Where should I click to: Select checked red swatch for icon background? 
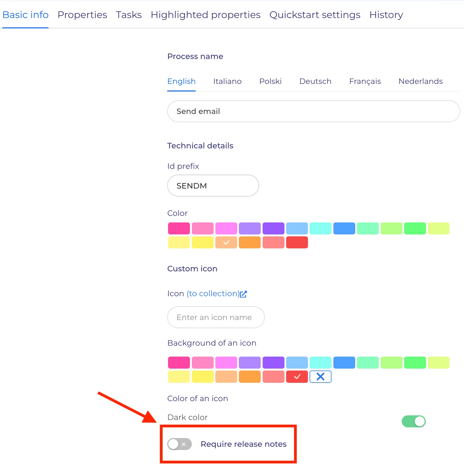[x=297, y=377]
